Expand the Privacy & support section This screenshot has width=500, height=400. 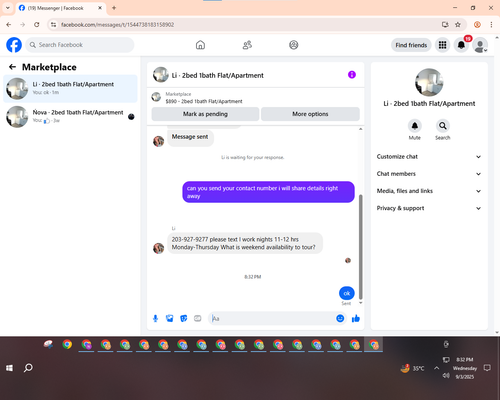click(429, 208)
